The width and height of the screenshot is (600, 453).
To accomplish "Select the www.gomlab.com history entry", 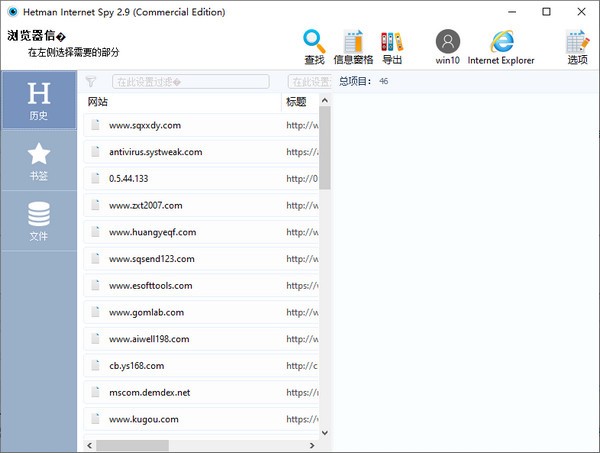I will [146, 312].
